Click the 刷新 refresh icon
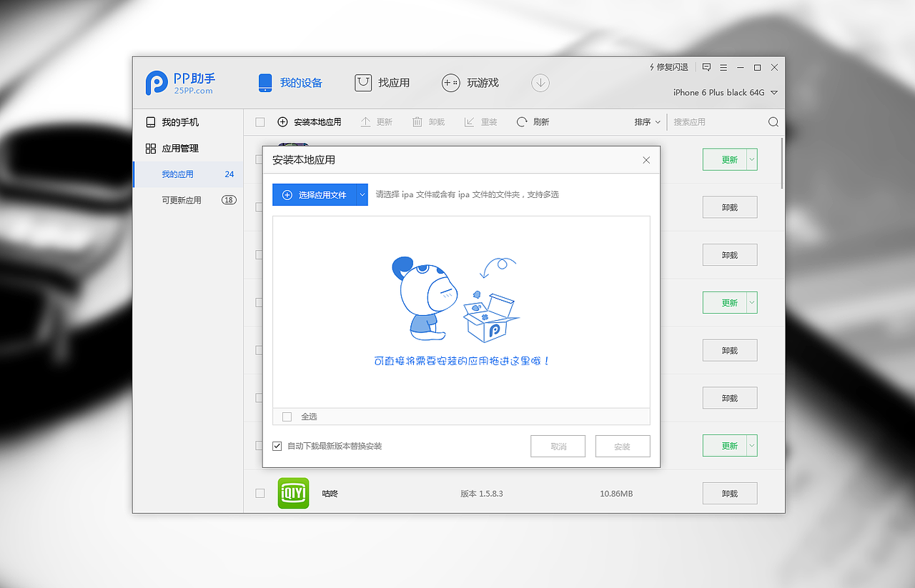The height and width of the screenshot is (588, 915). pyautogui.click(x=521, y=121)
